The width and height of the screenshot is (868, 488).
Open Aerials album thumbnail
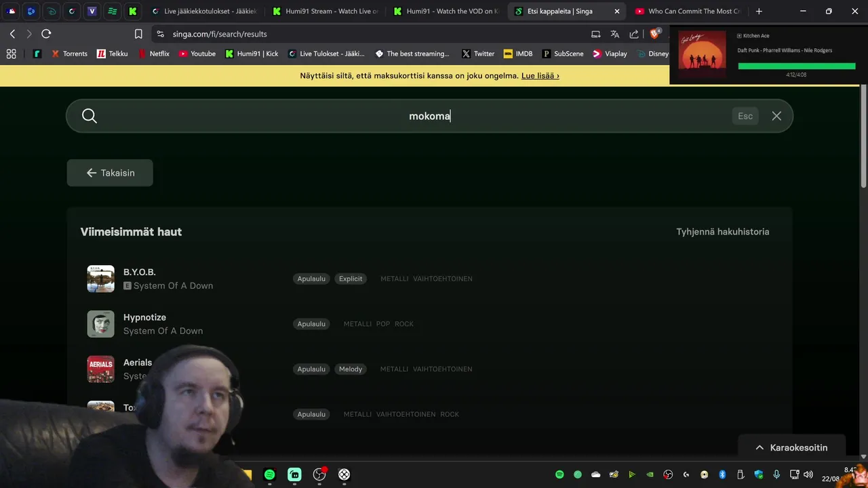point(101,369)
